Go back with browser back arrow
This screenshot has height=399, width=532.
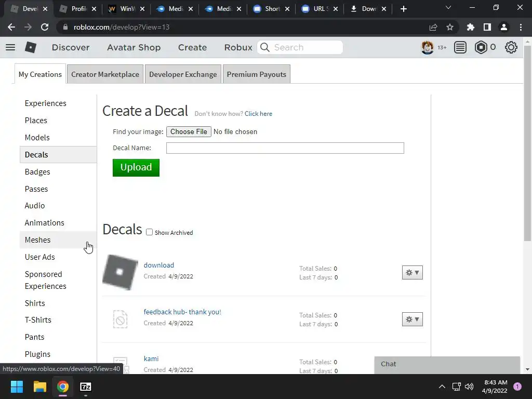[11, 27]
